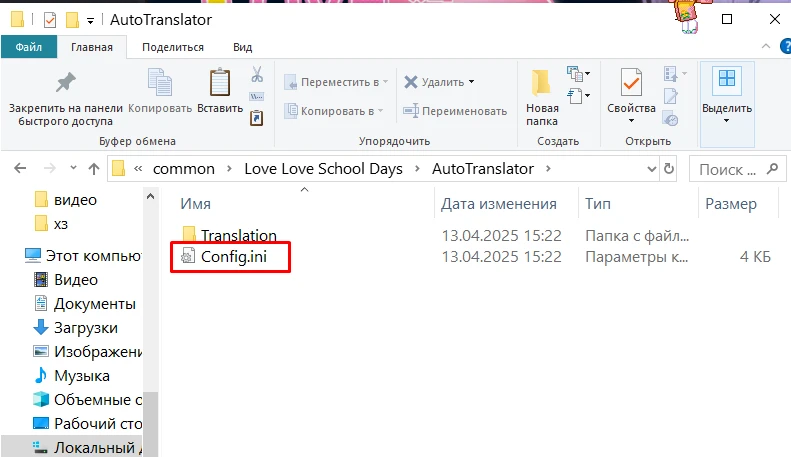Open the address bar history dropdown
This screenshot has height=457, width=791.
click(651, 168)
